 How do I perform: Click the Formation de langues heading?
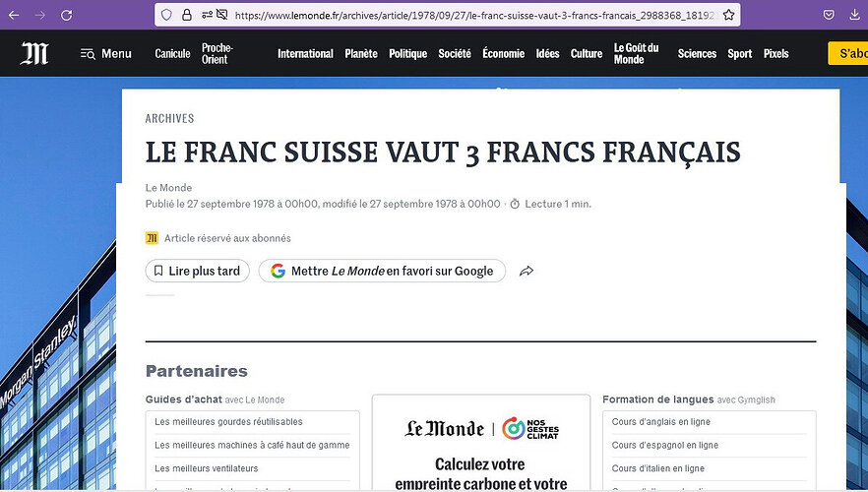pyautogui.click(x=657, y=400)
